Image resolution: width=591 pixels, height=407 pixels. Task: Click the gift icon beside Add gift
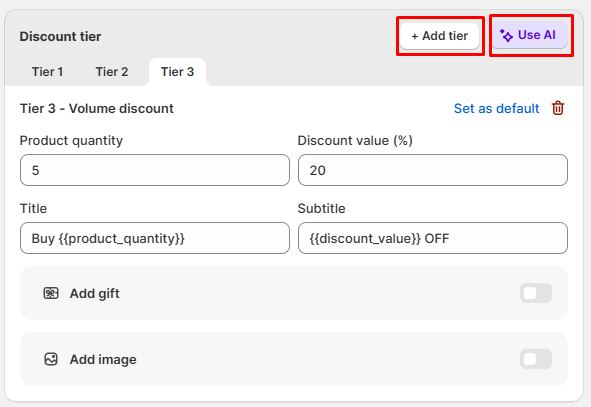tap(51, 293)
